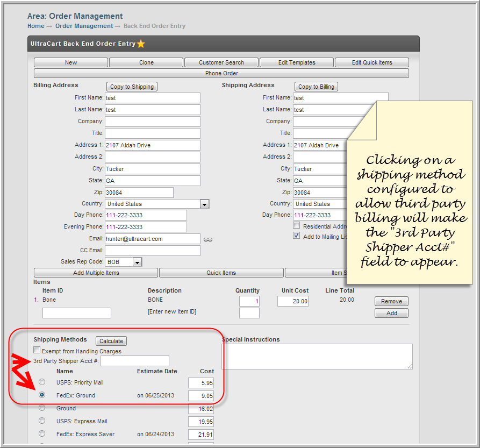Click the new item Quantity field
Image resolution: width=480 pixels, height=448 pixels.
(x=249, y=313)
